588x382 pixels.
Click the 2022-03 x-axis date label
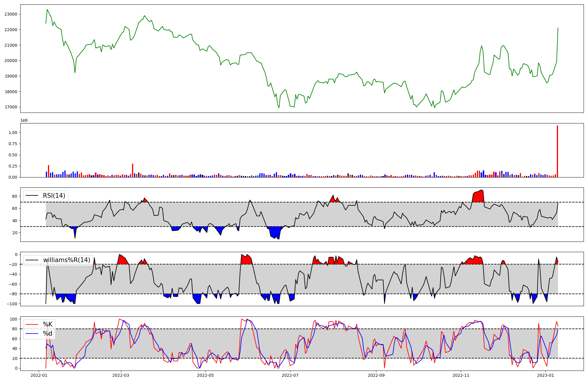tap(121, 375)
